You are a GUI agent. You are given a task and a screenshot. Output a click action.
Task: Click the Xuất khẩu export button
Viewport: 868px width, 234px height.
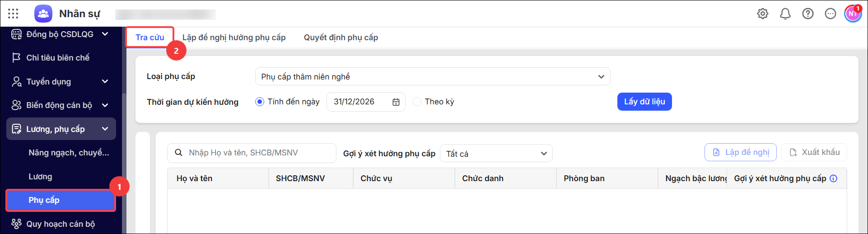pyautogui.click(x=814, y=152)
